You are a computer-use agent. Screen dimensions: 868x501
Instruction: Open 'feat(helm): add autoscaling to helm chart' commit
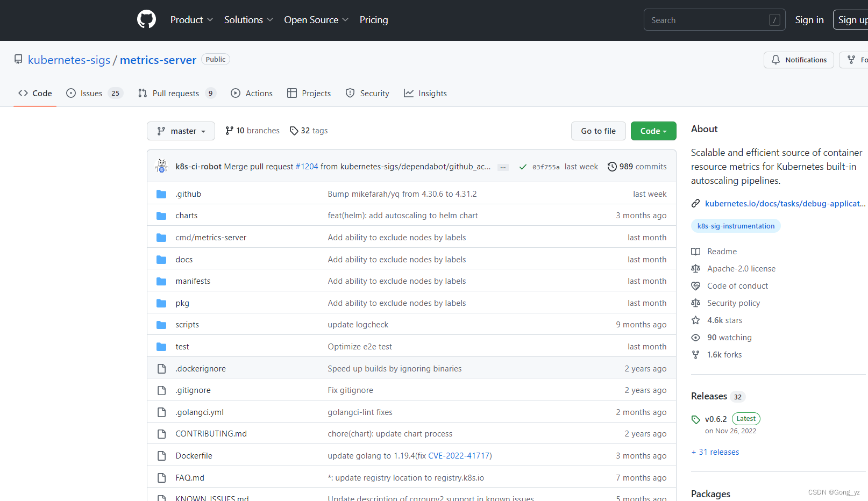coord(403,216)
